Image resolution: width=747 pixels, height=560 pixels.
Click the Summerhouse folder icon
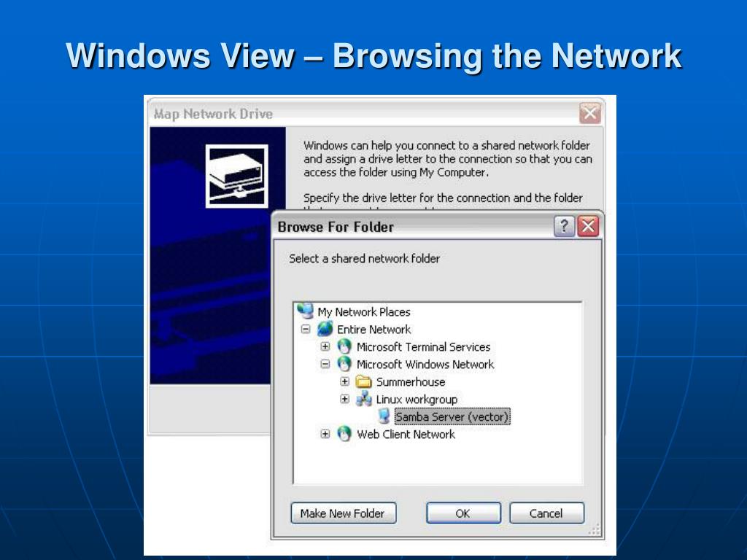[x=364, y=381]
